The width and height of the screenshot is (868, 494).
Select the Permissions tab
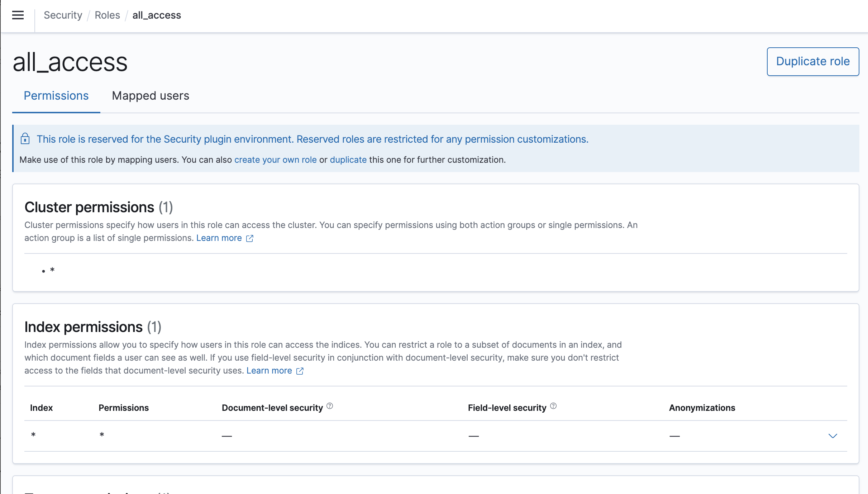click(56, 96)
